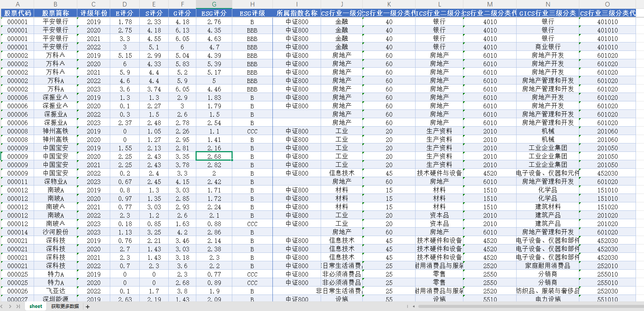Click the 252010 code cell
This screenshot has height=311, width=644.
(x=608, y=265)
